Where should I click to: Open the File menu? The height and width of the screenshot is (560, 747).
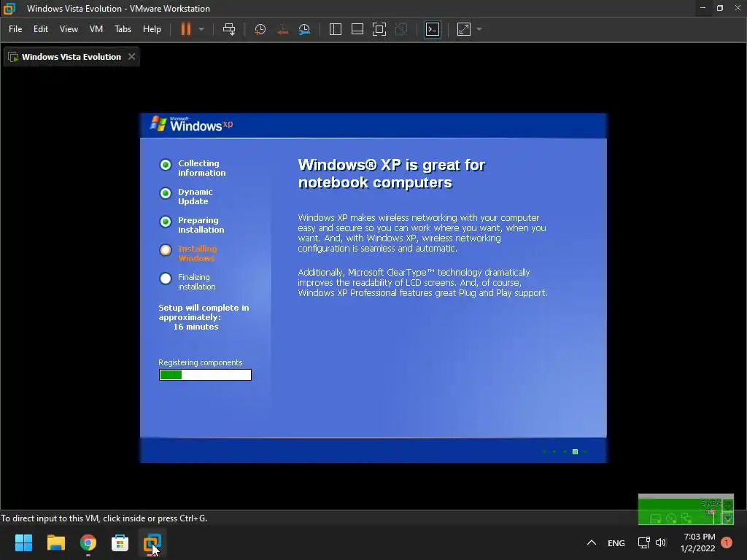(x=15, y=29)
